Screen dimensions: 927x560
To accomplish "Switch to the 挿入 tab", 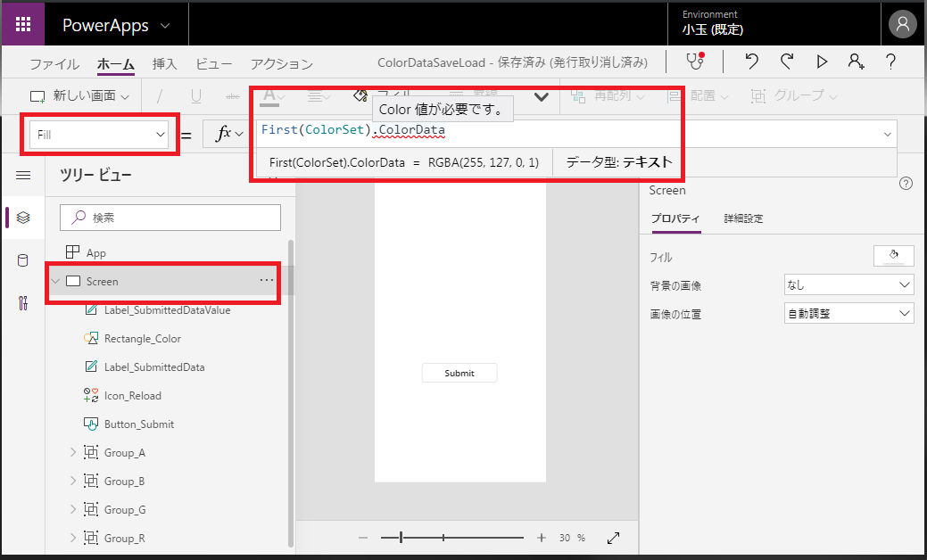I will (x=164, y=64).
